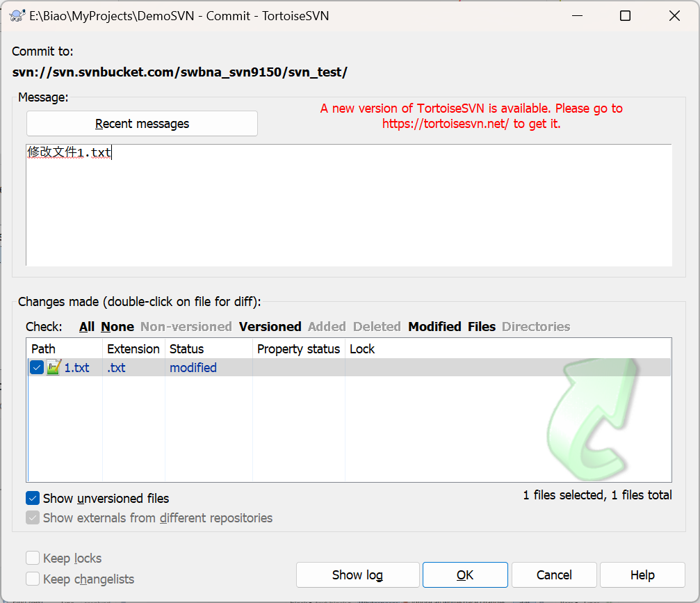Click inside the commit message text box

tap(349, 205)
